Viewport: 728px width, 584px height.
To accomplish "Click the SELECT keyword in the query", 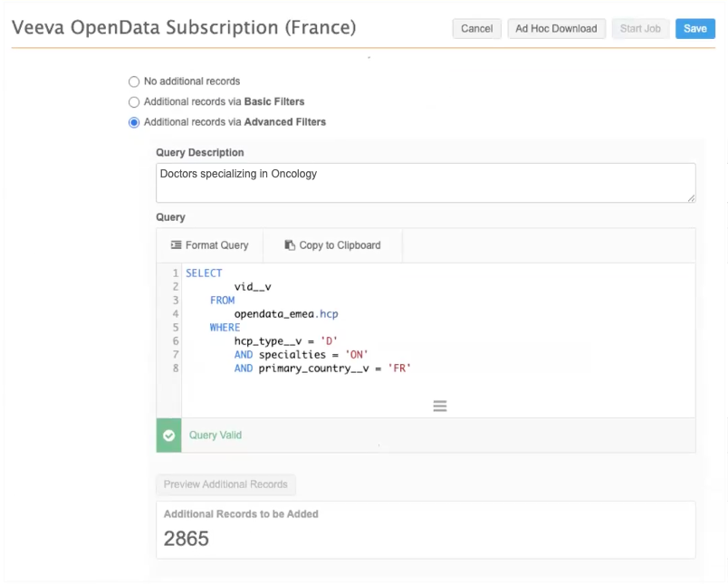I will 204,273.
